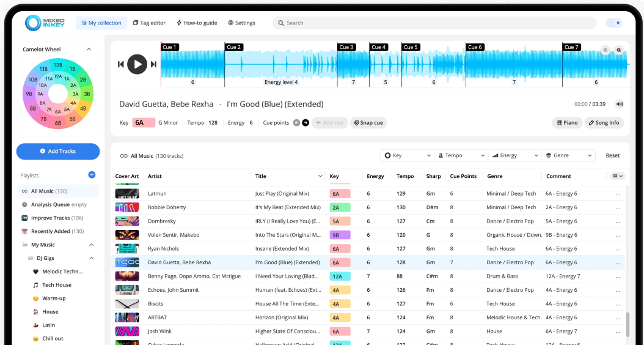Click the Add Tracks button
This screenshot has height=345, width=644.
click(x=58, y=151)
